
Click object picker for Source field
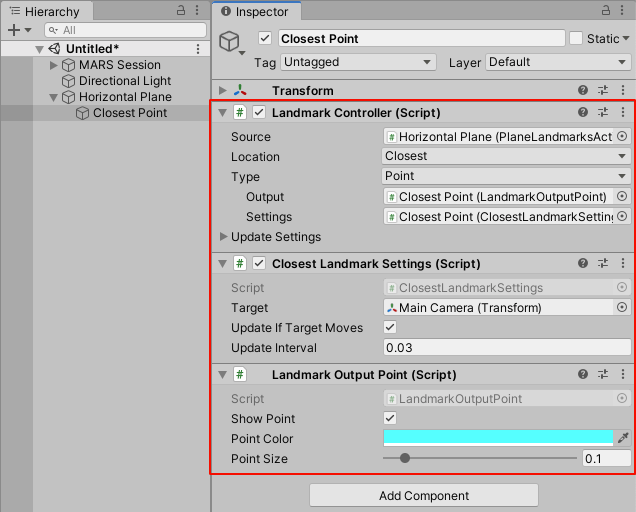coord(622,136)
